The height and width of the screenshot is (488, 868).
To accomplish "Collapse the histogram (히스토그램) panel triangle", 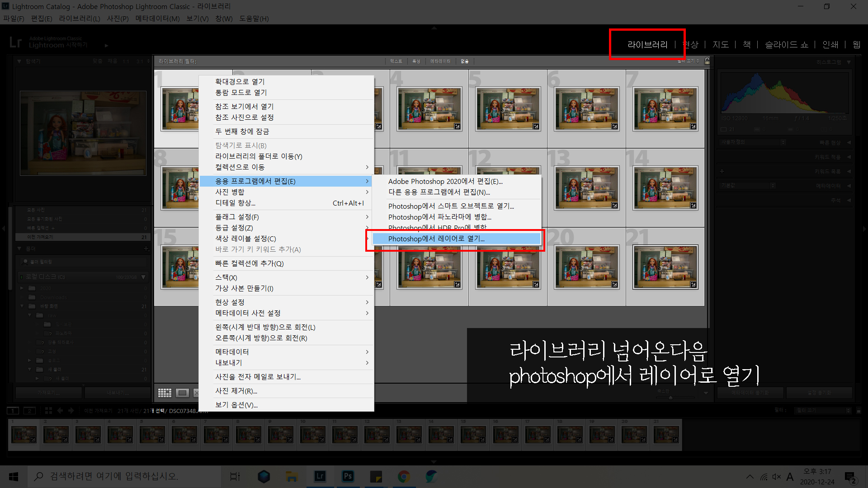I will (849, 62).
